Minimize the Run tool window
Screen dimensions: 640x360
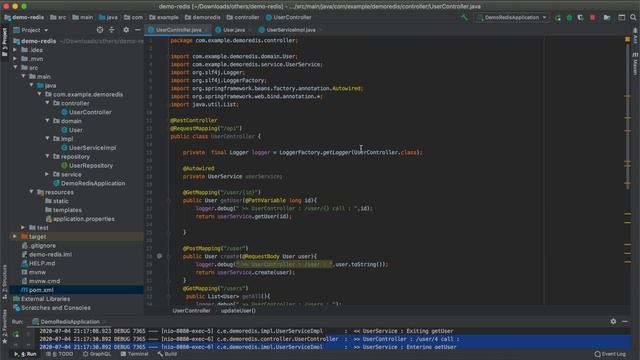pos(625,322)
